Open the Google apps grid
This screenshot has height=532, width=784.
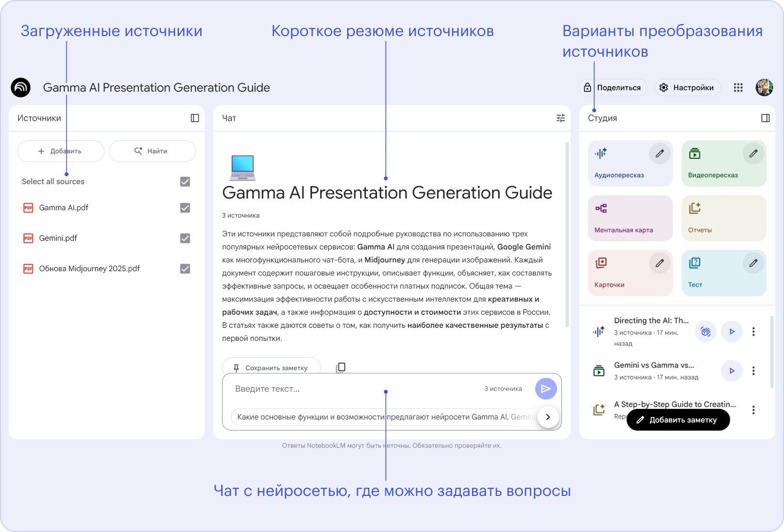(x=738, y=88)
